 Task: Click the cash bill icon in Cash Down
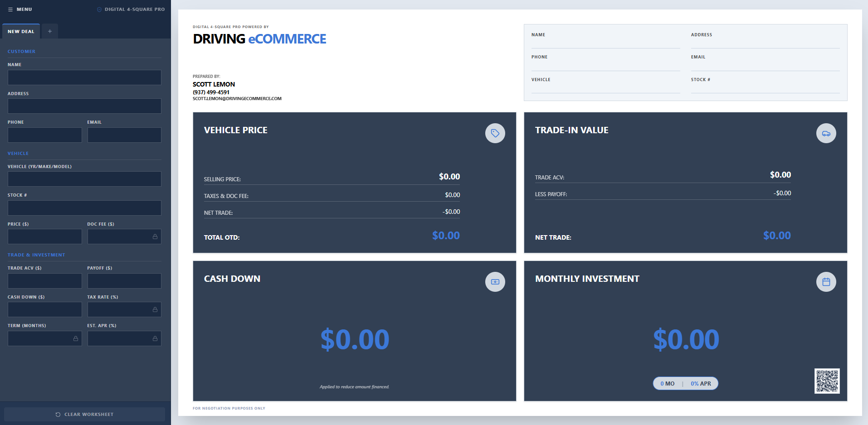(495, 282)
